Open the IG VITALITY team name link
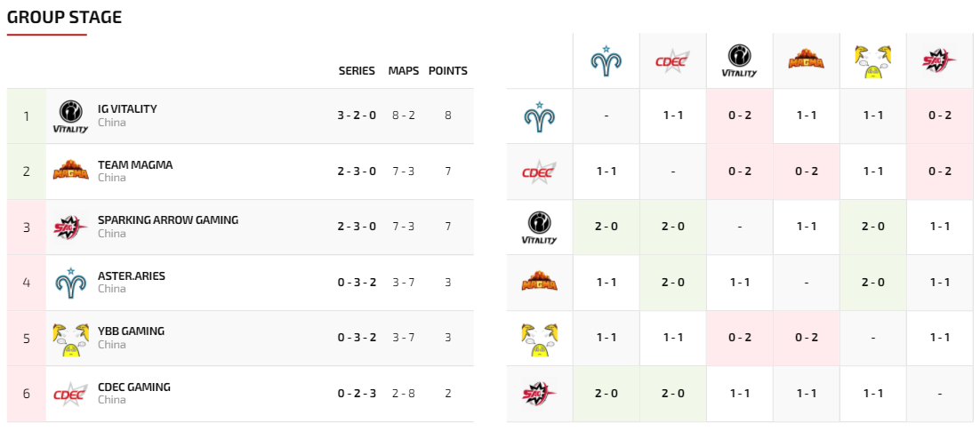Image resolution: width=980 pixels, height=431 pixels. [x=127, y=109]
